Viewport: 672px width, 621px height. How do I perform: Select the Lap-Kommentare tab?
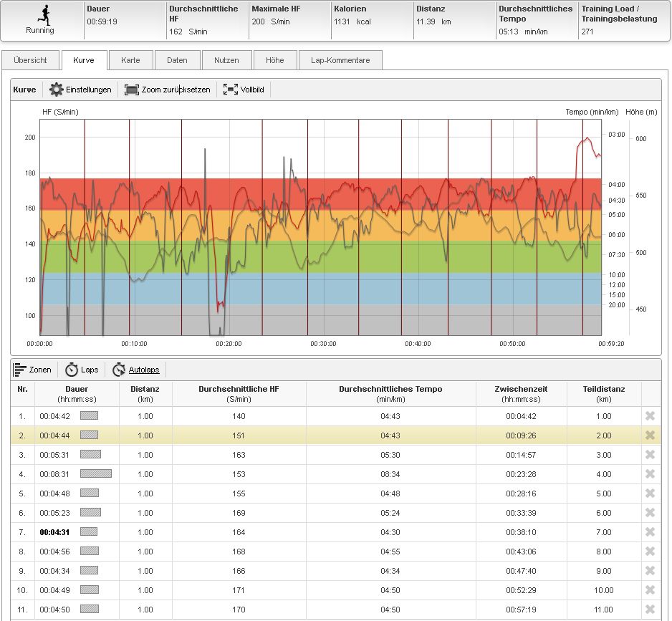pos(340,61)
